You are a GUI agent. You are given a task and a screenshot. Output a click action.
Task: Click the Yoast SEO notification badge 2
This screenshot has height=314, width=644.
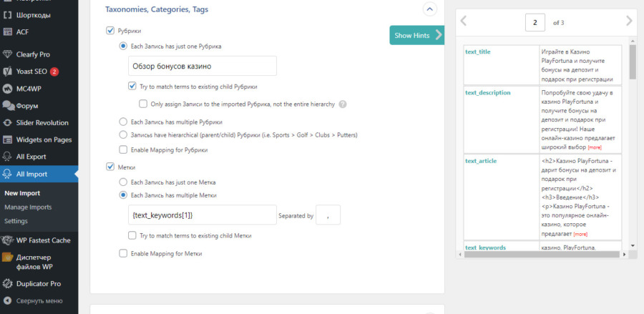pyautogui.click(x=54, y=72)
